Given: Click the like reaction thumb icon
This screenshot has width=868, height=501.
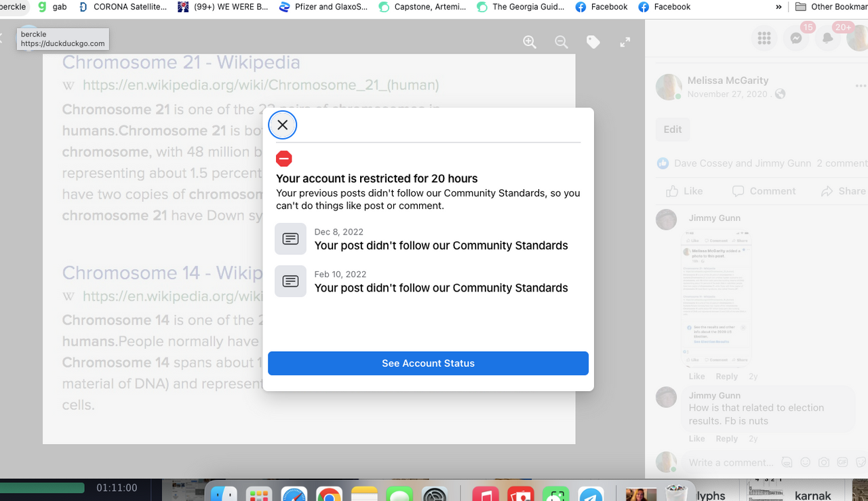Looking at the screenshot, I should (x=663, y=163).
